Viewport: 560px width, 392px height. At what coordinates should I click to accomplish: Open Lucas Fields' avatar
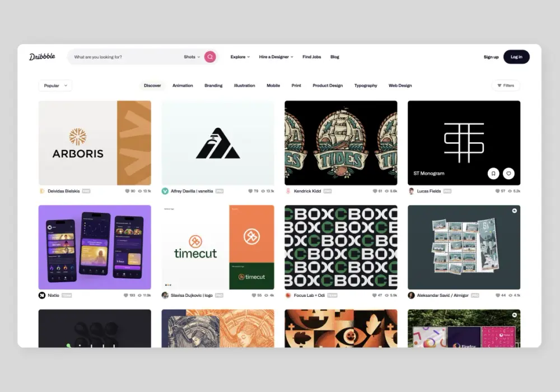point(411,191)
